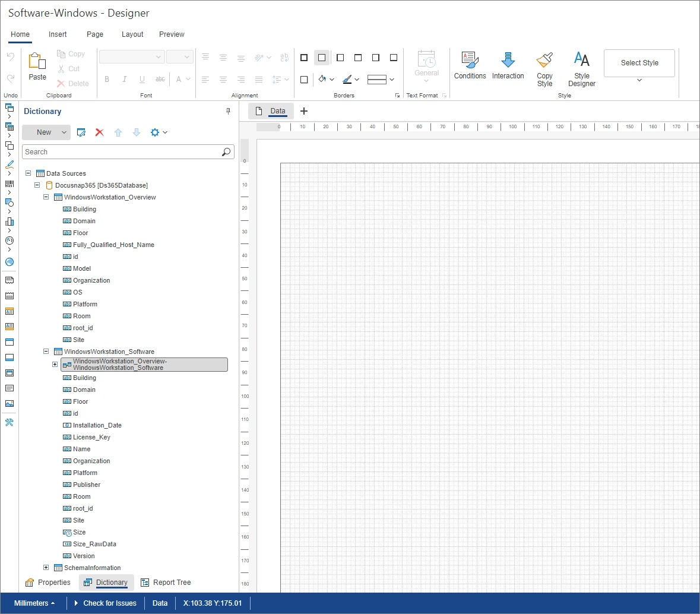700x614 pixels.
Task: Toggle bold formatting in the Font group
Action: coord(107,79)
